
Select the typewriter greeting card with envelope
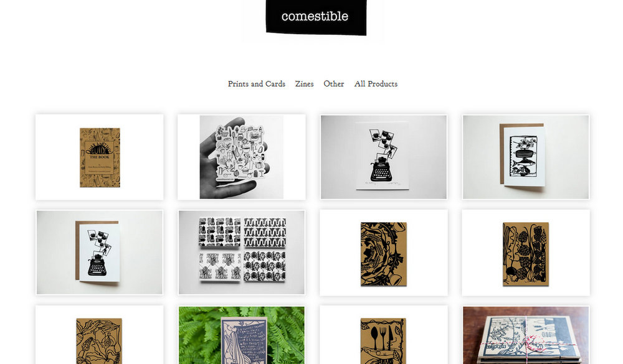pyautogui.click(x=99, y=253)
